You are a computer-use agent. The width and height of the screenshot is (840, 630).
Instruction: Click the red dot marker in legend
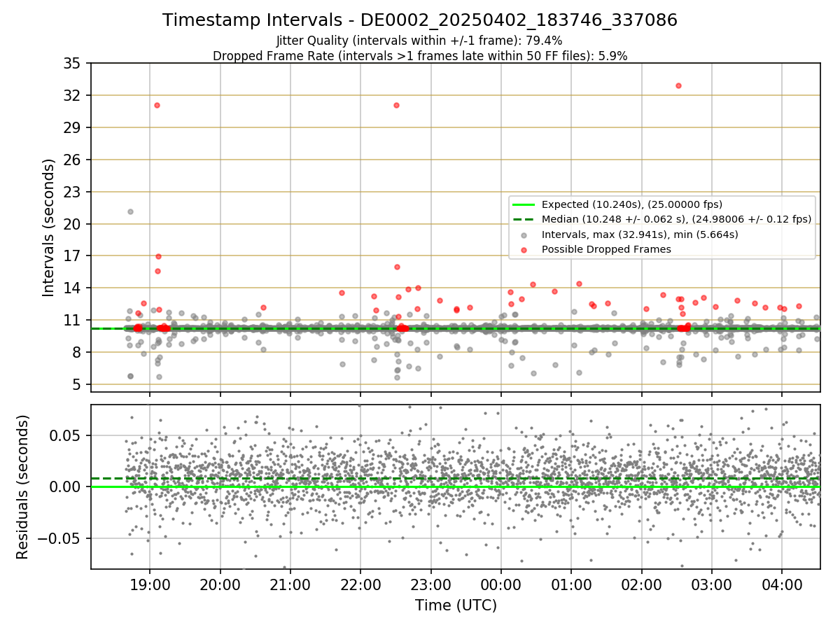524,249
